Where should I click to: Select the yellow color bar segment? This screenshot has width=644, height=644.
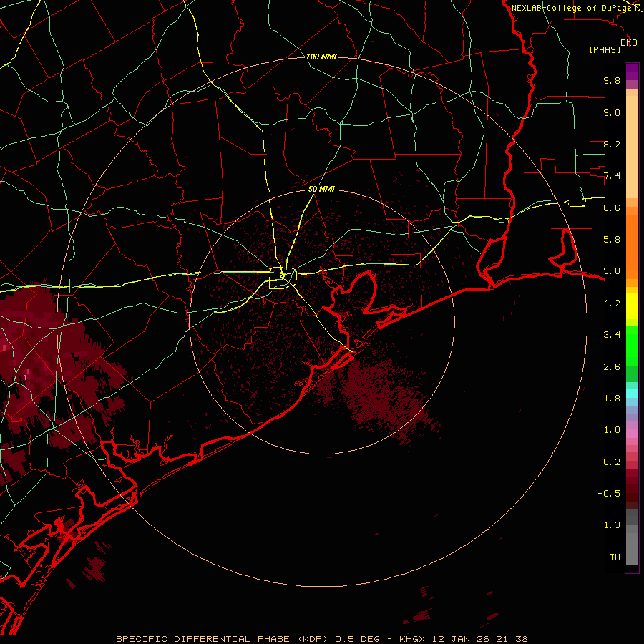tap(632, 306)
